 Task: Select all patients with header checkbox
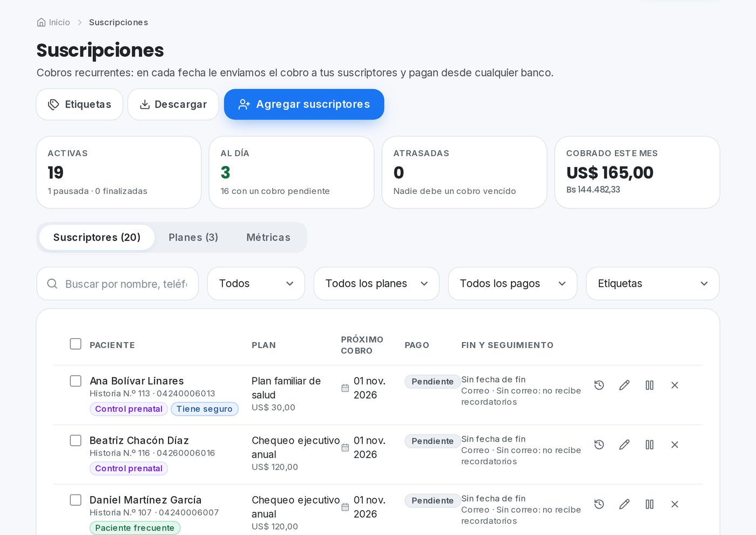pos(76,344)
